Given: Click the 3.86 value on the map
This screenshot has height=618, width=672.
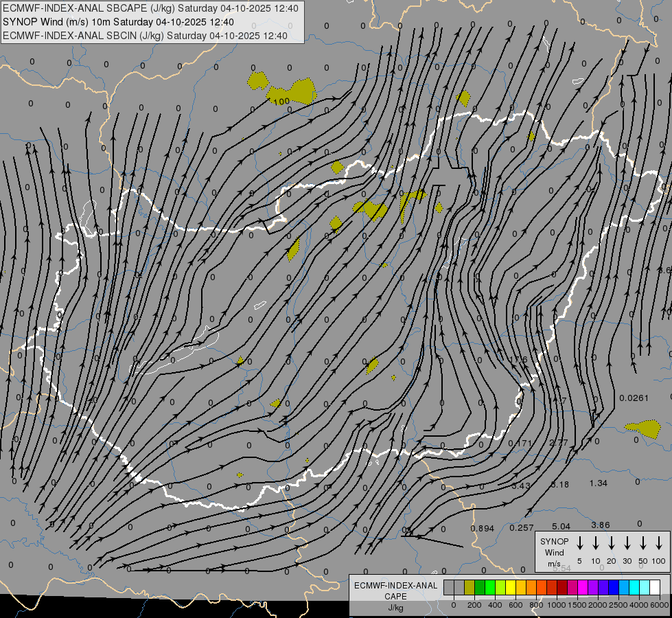Looking at the screenshot, I should click(601, 525).
